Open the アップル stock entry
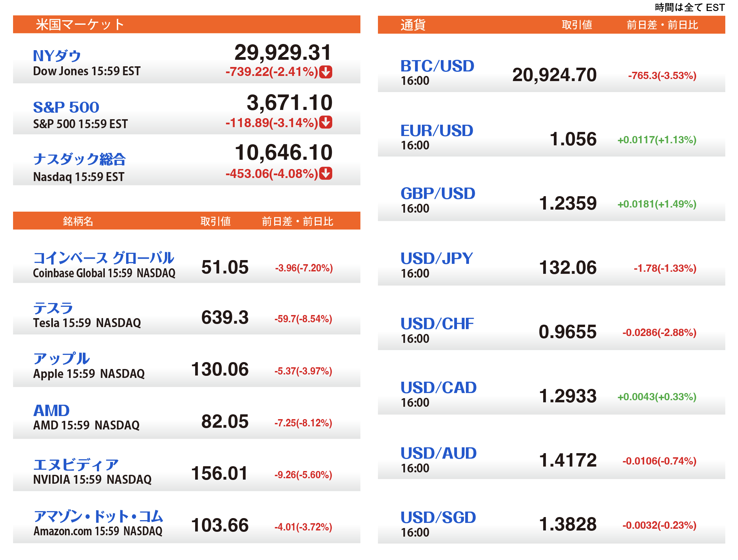Viewport: 738px width, 560px height. click(x=61, y=359)
